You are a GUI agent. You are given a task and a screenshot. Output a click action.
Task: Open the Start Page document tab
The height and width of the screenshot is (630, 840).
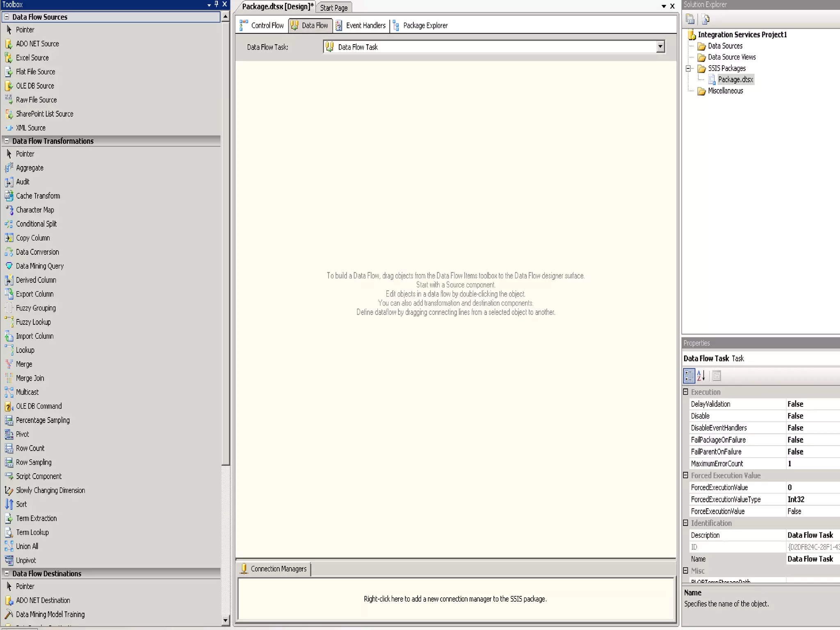click(x=333, y=7)
